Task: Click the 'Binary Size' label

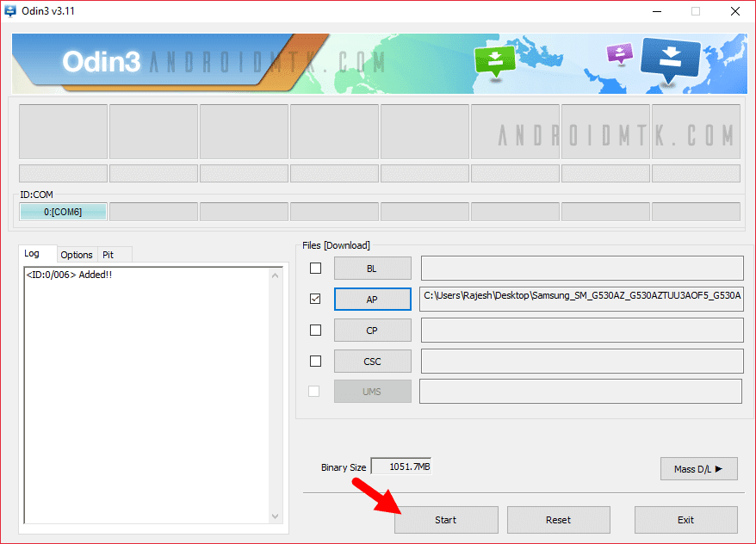Action: (x=344, y=467)
